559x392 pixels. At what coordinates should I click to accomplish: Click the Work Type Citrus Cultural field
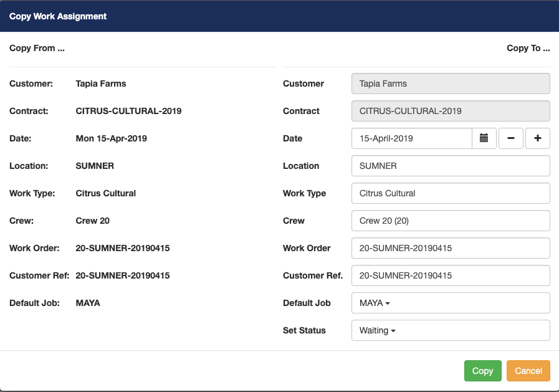point(450,193)
